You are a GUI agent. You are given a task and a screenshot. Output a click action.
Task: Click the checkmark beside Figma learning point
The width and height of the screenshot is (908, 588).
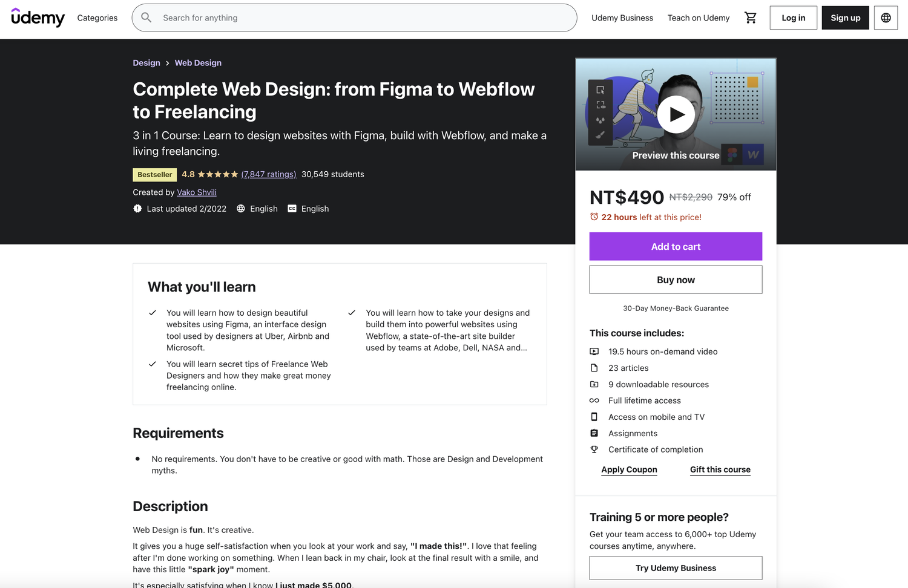coord(153,313)
